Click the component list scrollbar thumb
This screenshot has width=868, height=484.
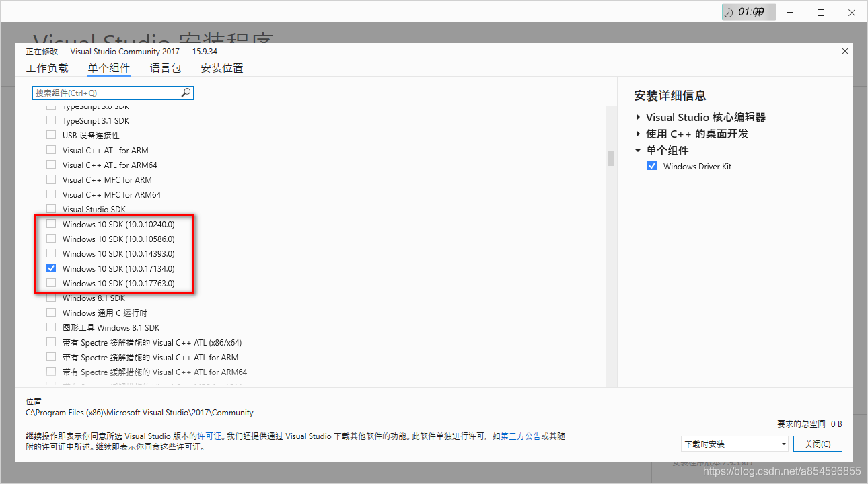(611, 158)
